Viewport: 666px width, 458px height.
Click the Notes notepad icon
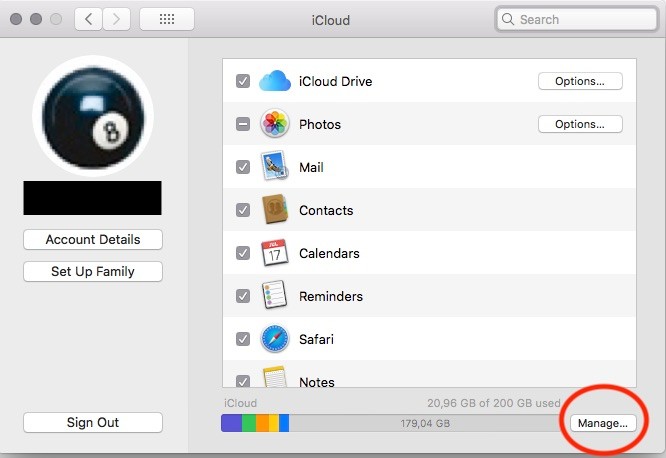coord(274,377)
